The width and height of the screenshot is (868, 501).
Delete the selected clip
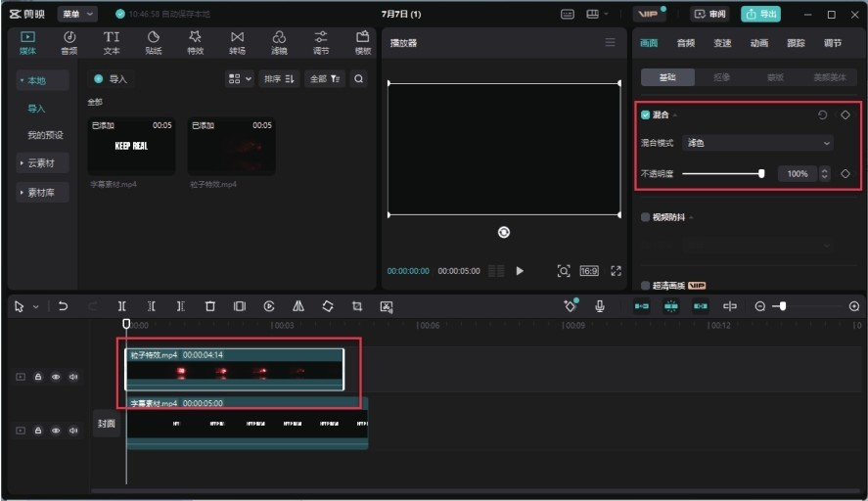[209, 306]
